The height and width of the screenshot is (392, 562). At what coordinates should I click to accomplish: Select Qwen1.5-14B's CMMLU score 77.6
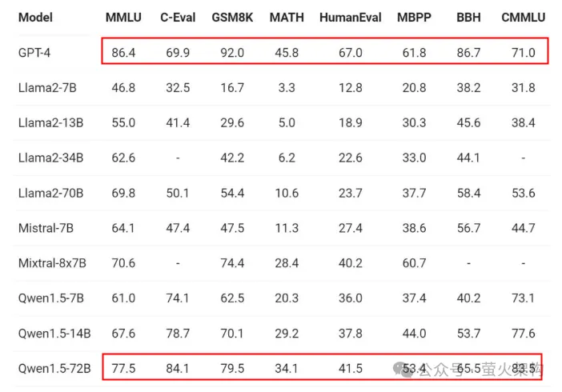(x=524, y=334)
